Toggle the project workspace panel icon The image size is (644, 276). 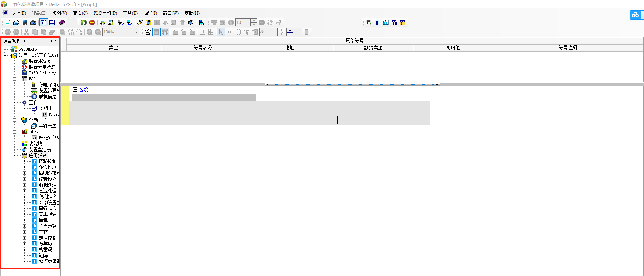click(x=43, y=22)
